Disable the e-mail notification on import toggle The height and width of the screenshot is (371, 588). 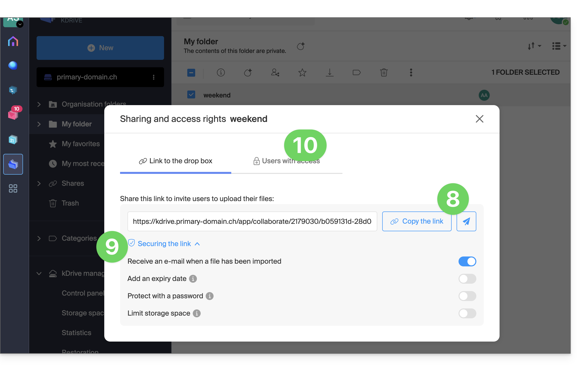(x=467, y=261)
